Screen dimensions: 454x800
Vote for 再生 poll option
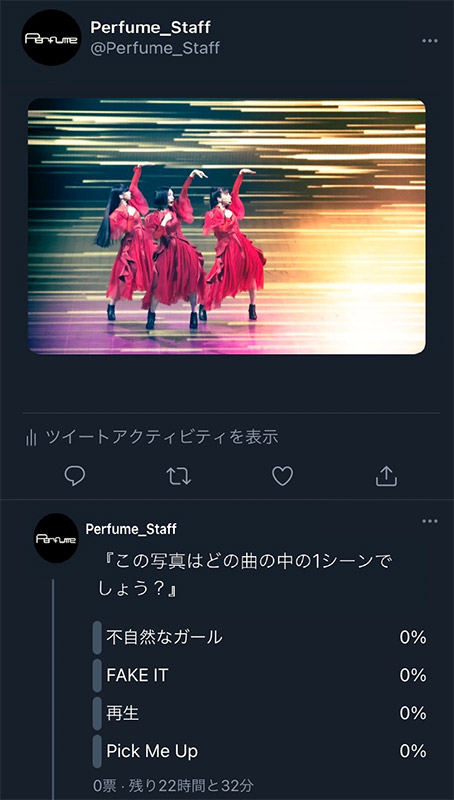pos(260,713)
